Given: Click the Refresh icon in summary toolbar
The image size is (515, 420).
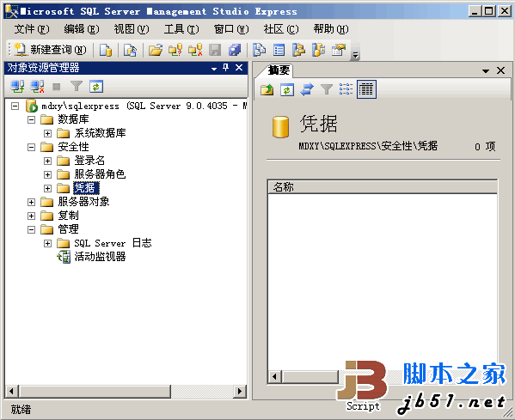Looking at the screenshot, I should pos(286,89).
